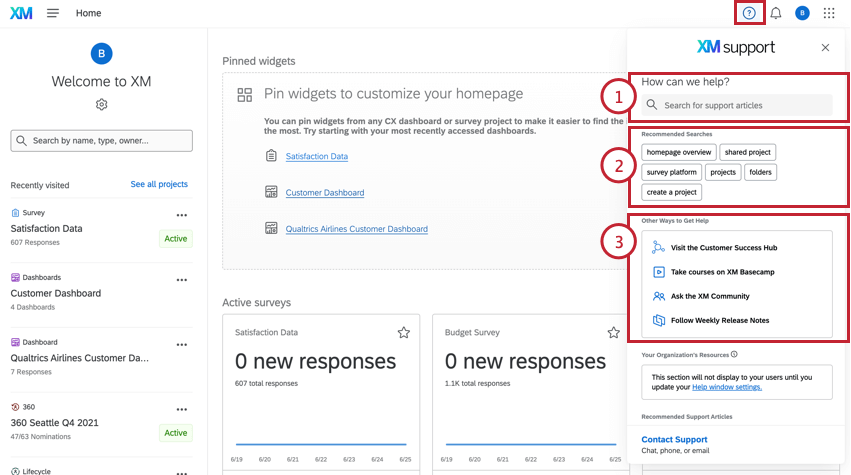Click the Active status badge on Satisfaction Data

(176, 239)
